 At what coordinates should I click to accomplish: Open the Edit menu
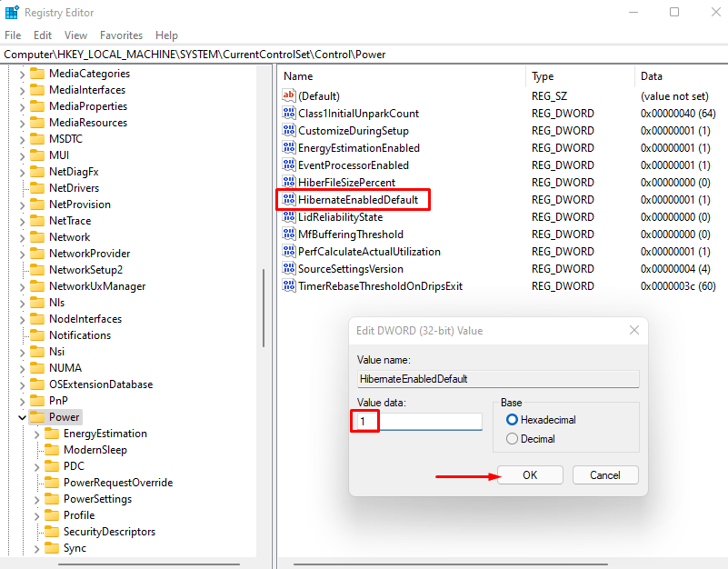pos(42,35)
